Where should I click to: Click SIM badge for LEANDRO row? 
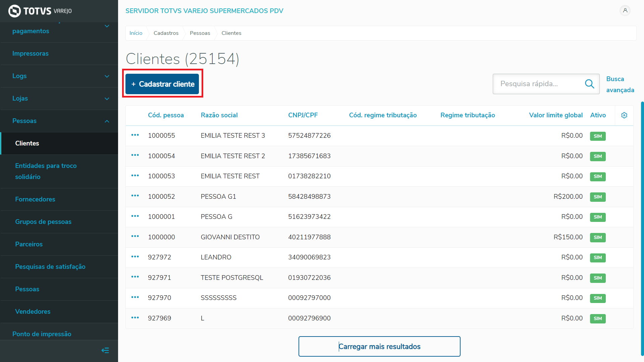597,257
